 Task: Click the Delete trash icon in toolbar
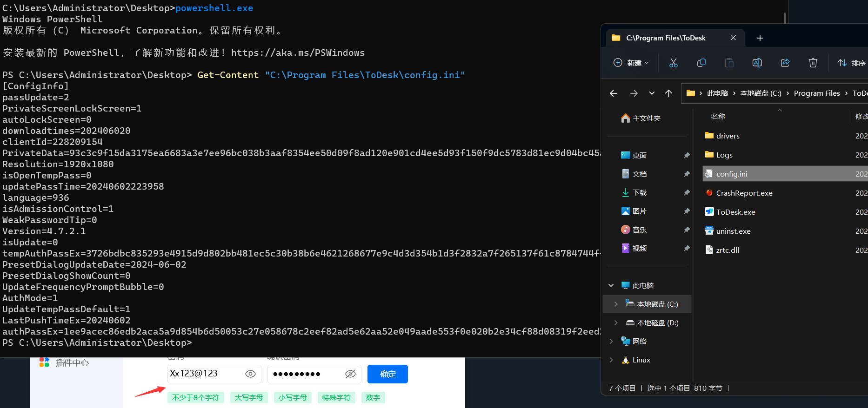click(x=813, y=63)
